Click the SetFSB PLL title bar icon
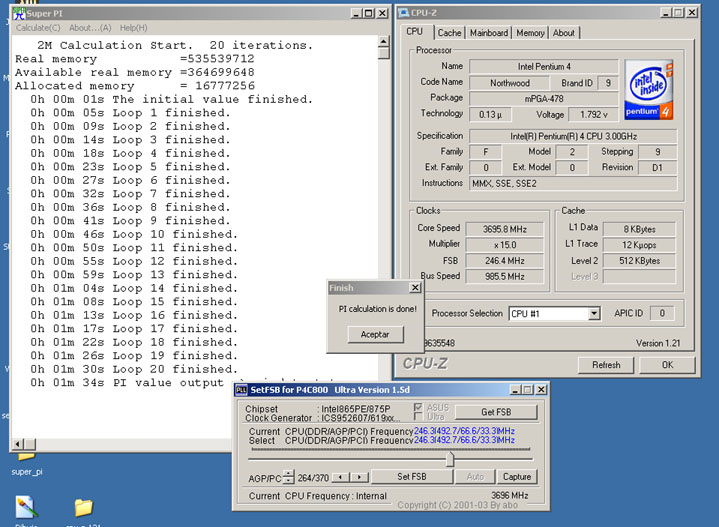 pyautogui.click(x=241, y=390)
